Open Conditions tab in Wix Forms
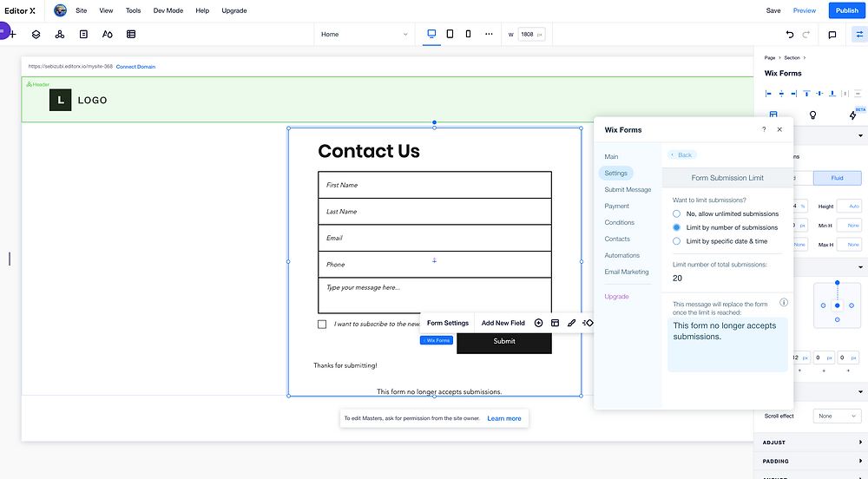The width and height of the screenshot is (868, 479). pyautogui.click(x=620, y=222)
